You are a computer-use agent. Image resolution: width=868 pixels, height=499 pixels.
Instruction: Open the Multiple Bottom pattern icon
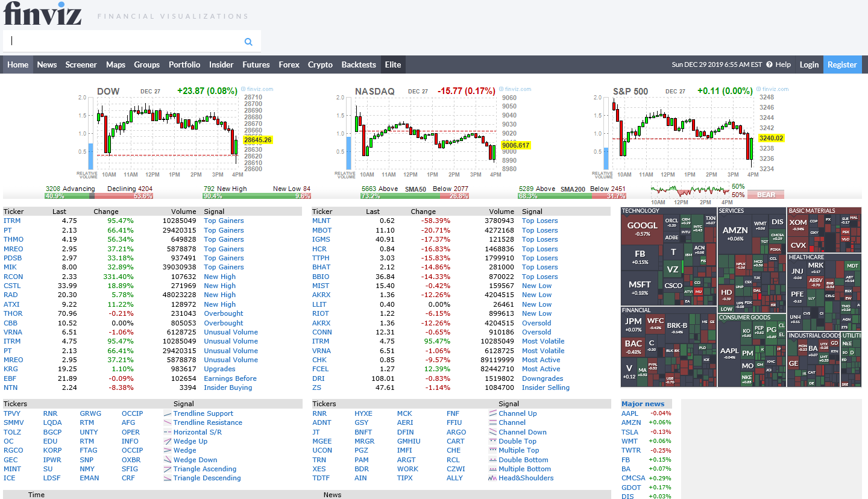493,469
